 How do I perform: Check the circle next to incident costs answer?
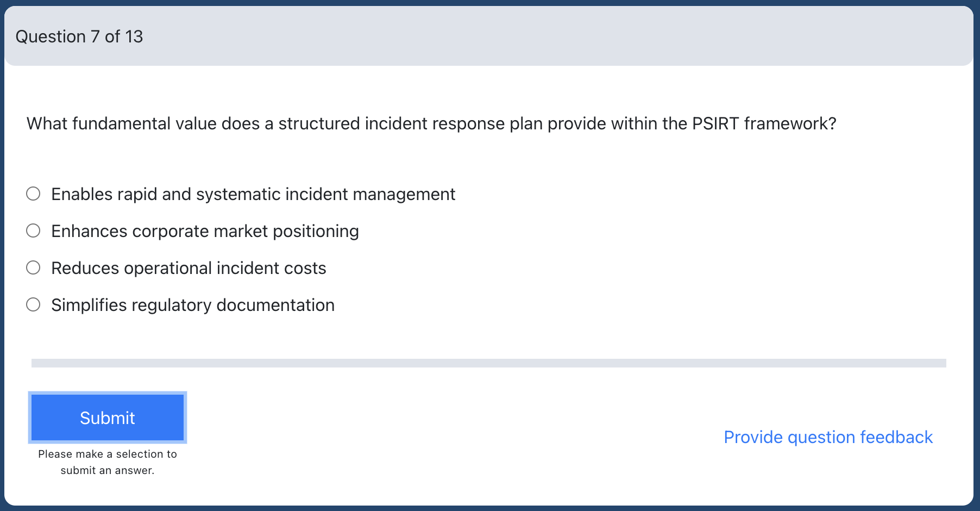(x=33, y=267)
